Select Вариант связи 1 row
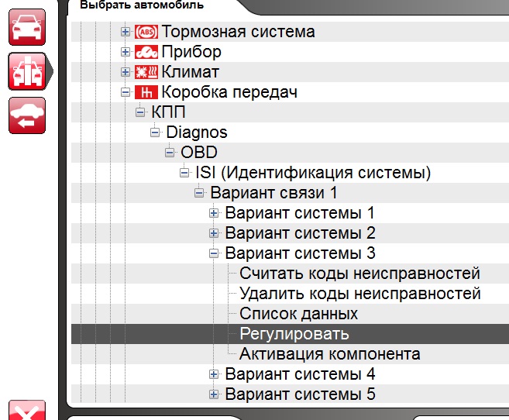509x420 pixels. tap(273, 193)
